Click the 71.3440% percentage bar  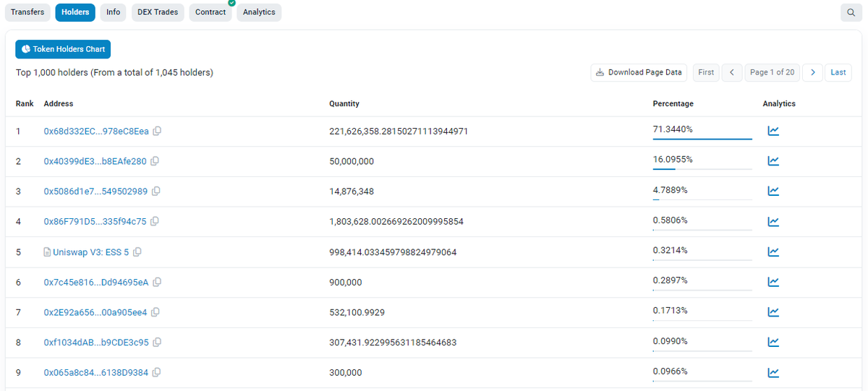[702, 138]
